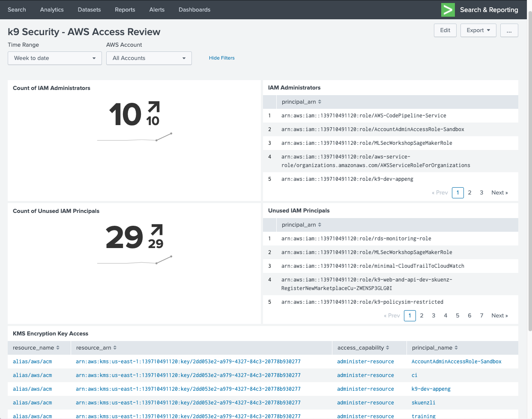Select the k9-dev-appeng administrator row
532x419 pixels.
(x=391, y=179)
